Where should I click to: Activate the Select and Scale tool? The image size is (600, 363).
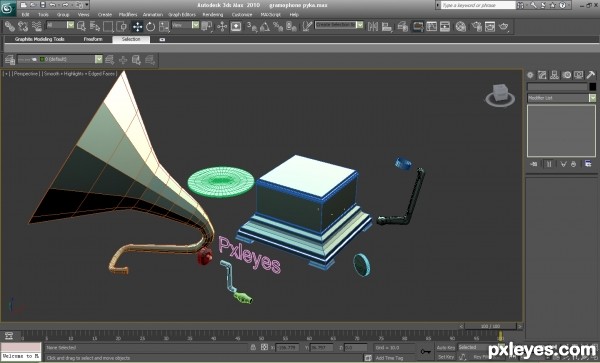coord(164,26)
